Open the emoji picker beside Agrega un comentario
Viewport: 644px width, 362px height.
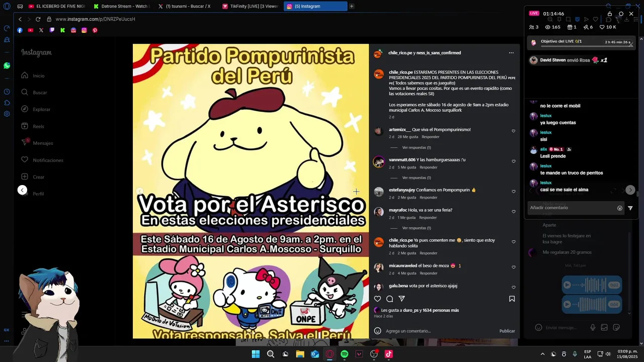tap(377, 331)
